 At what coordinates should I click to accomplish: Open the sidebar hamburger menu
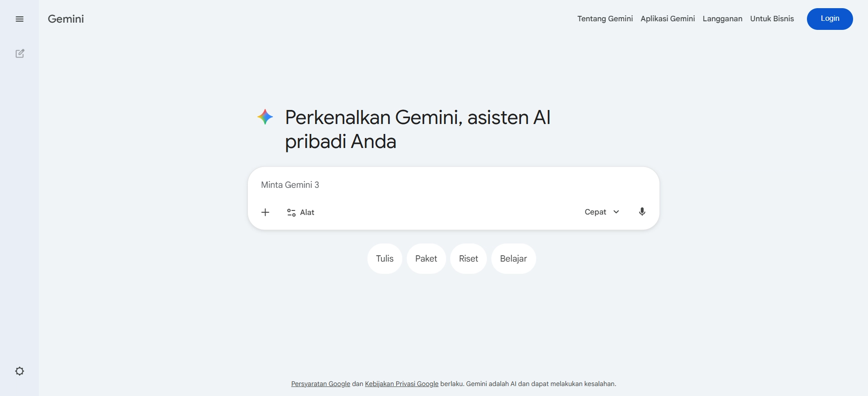(19, 19)
